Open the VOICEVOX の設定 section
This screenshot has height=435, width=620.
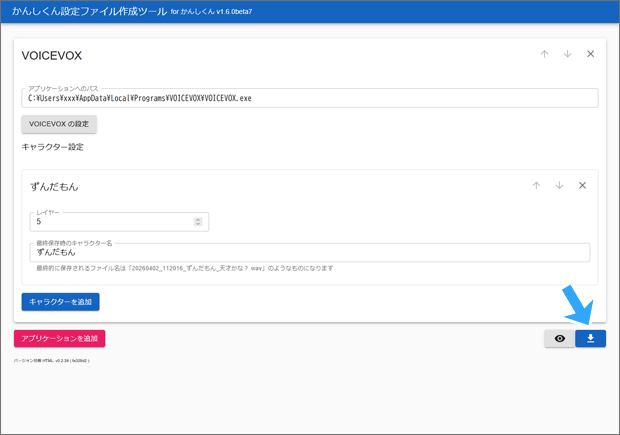tap(59, 124)
